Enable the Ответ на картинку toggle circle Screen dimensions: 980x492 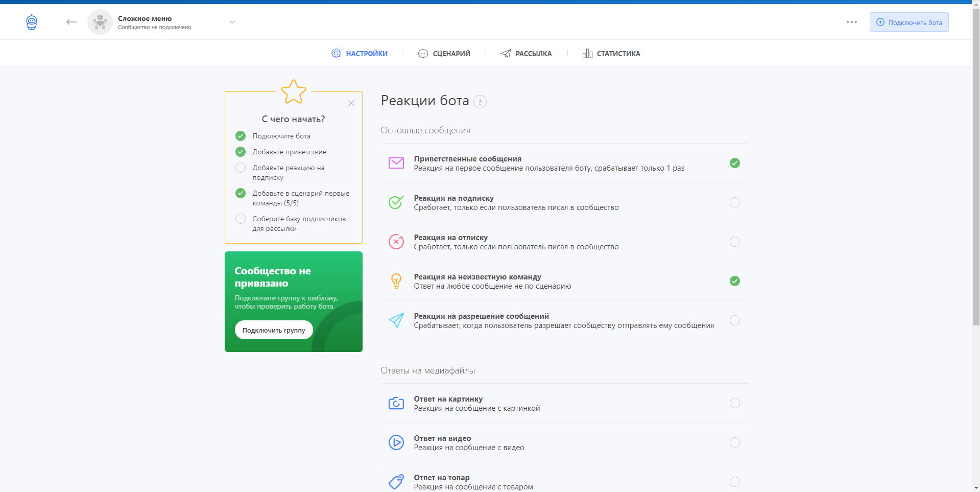click(735, 403)
